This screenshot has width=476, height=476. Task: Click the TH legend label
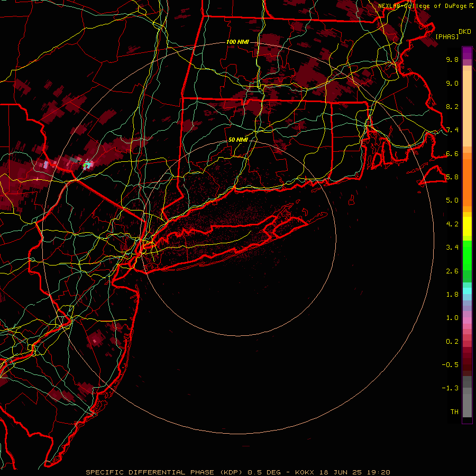[x=454, y=412]
